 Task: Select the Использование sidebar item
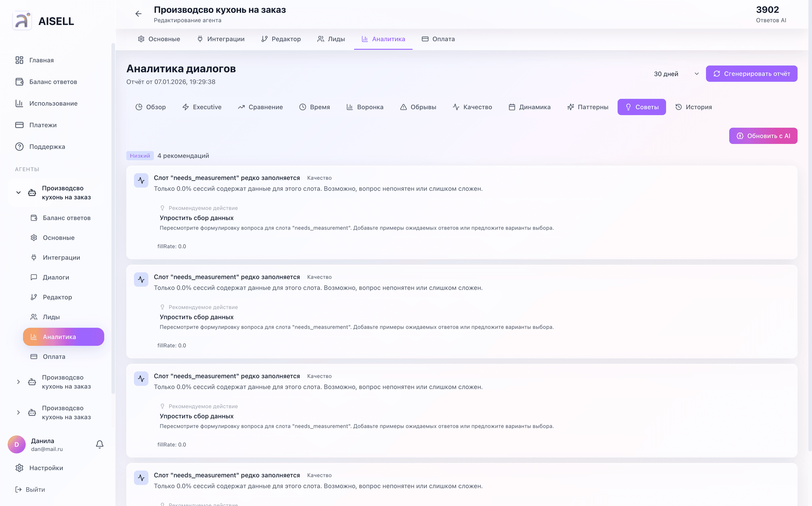click(x=53, y=103)
